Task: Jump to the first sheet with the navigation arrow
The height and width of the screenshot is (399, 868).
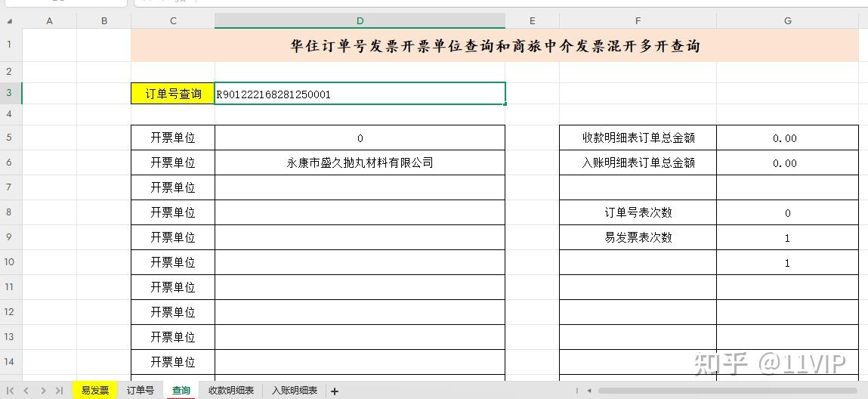Action: coord(10,391)
